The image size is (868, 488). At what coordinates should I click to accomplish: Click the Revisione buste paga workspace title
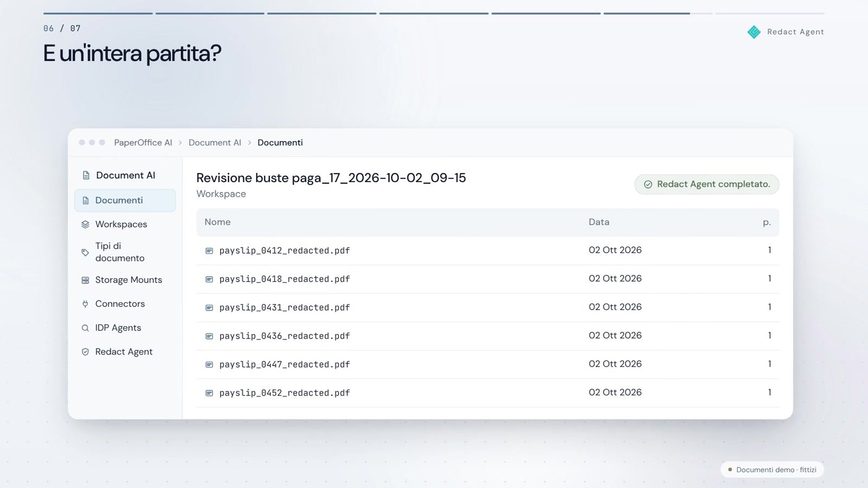pos(331,178)
